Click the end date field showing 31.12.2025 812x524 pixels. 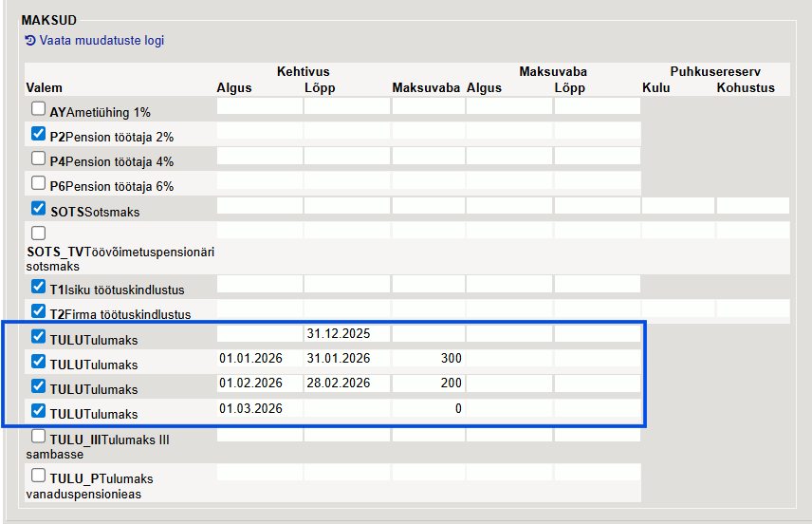coord(346,334)
